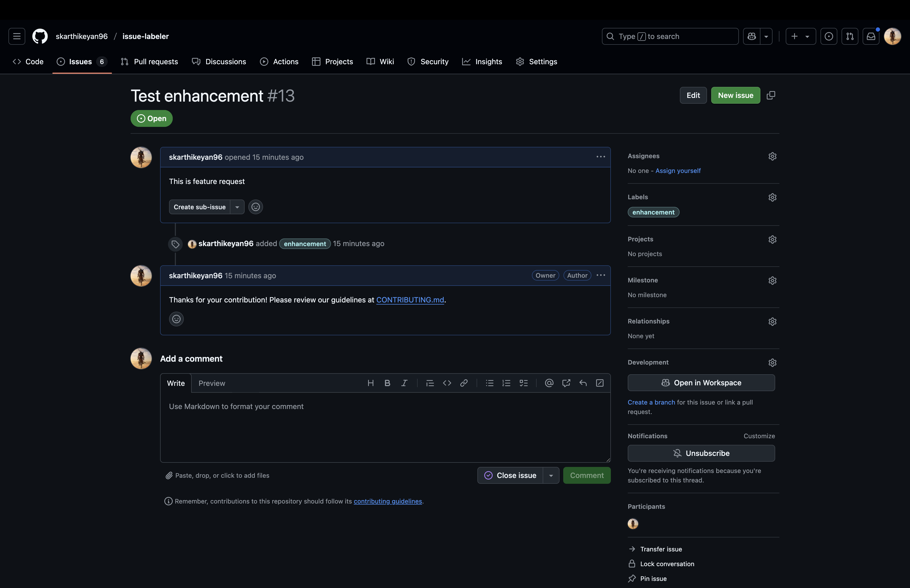The image size is (910, 588).
Task: Apply bold formatting in comment toolbar
Action: (387, 383)
